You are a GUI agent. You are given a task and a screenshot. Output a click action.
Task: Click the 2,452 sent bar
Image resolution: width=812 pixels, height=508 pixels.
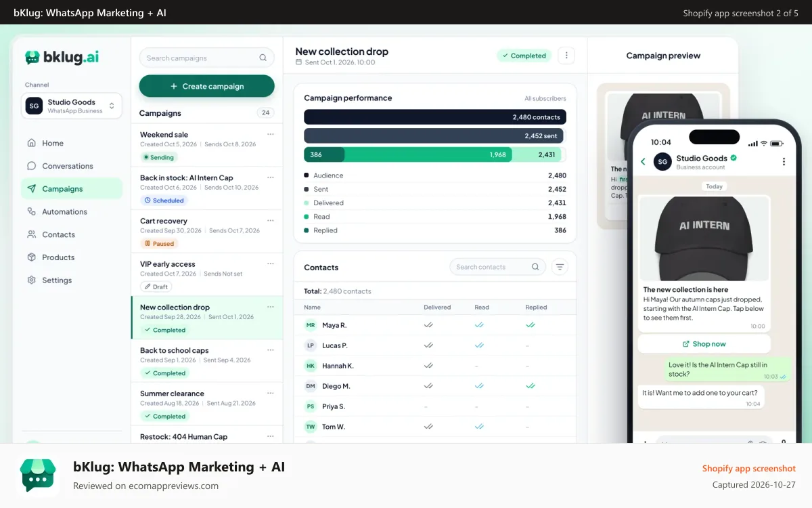click(x=434, y=135)
